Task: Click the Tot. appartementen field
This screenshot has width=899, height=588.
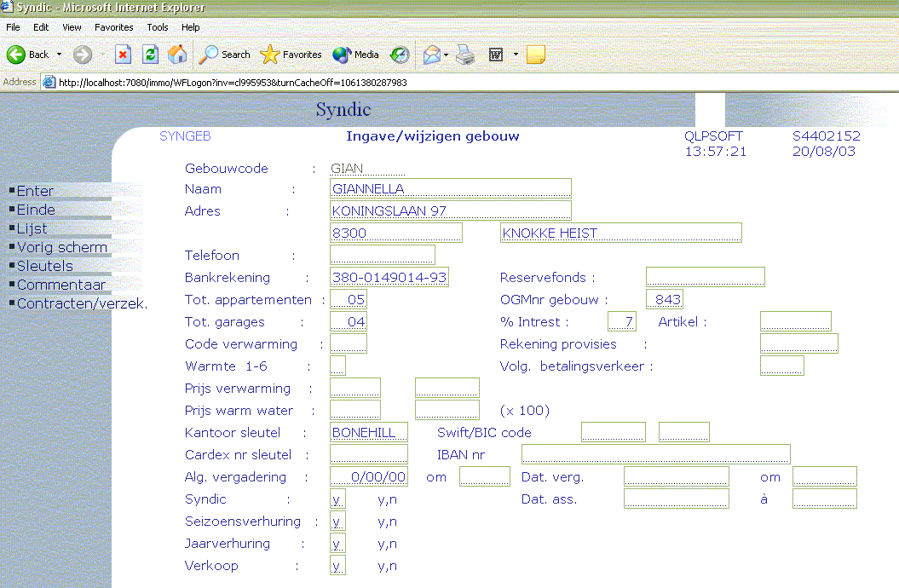Action: 349,299
